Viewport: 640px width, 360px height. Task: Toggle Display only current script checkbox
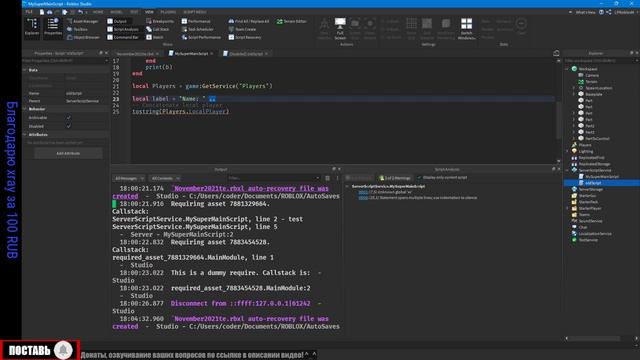tap(419, 178)
